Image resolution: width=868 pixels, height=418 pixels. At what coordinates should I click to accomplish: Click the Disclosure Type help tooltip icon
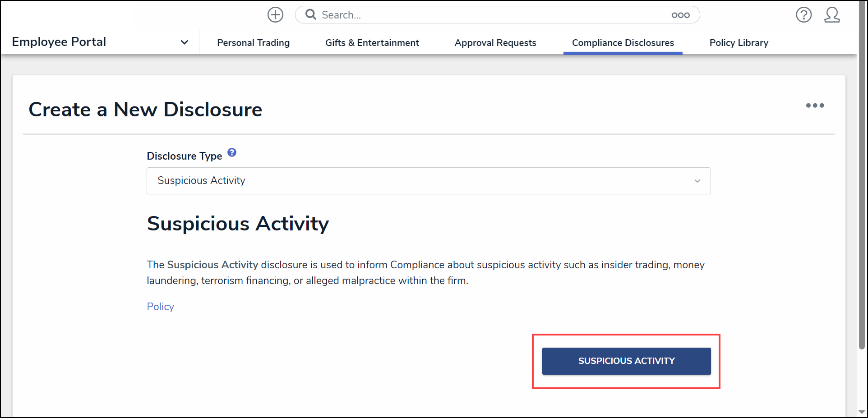click(232, 152)
